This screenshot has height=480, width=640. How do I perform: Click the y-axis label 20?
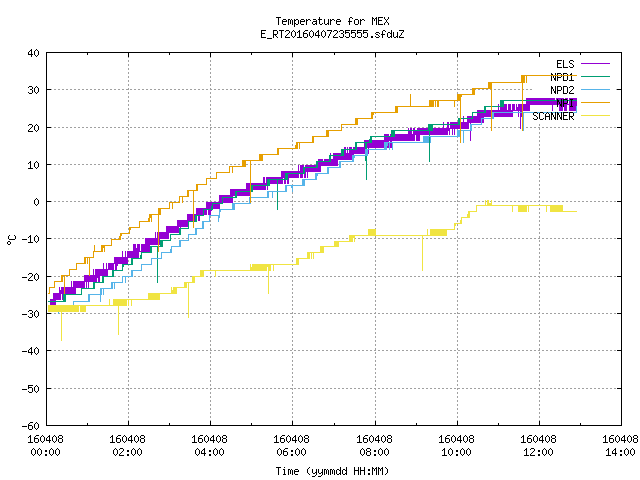pyautogui.click(x=33, y=128)
